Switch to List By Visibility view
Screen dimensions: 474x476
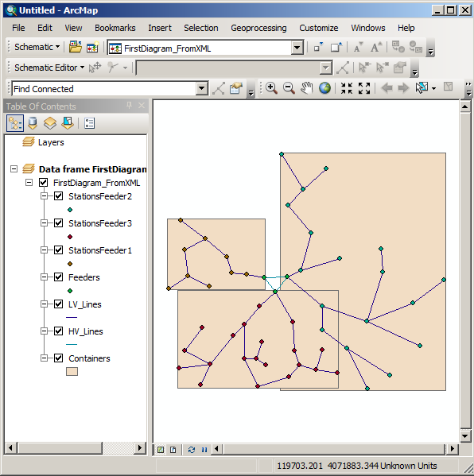point(50,123)
